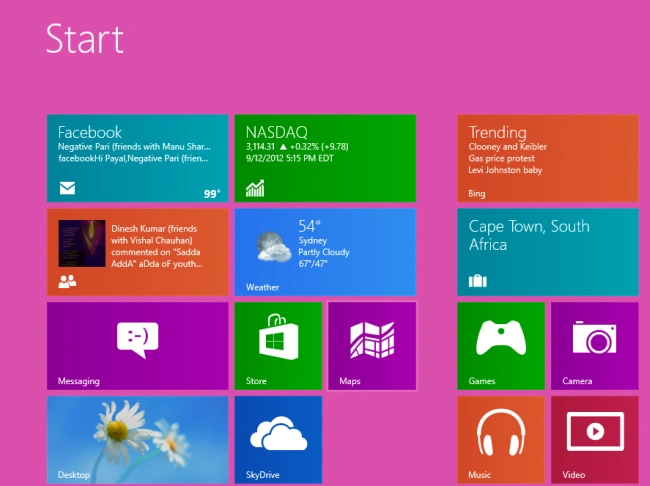Image resolution: width=650 pixels, height=486 pixels.
Task: Click the 99+ unread mail count
Action: 212,194
